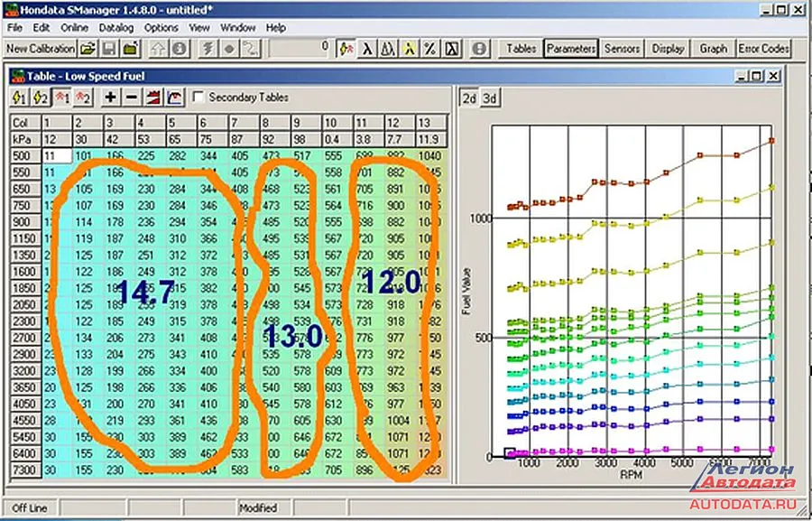Enable the Secondary Tables checkbox

coord(198,97)
